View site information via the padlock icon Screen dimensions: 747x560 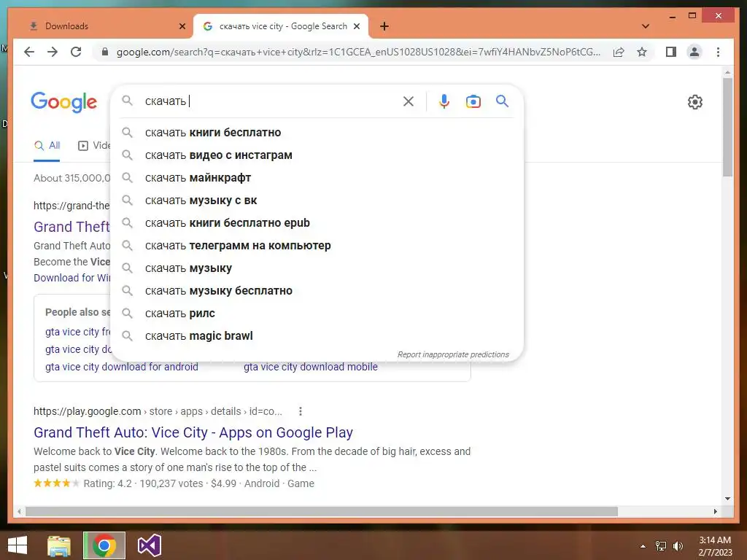click(105, 52)
